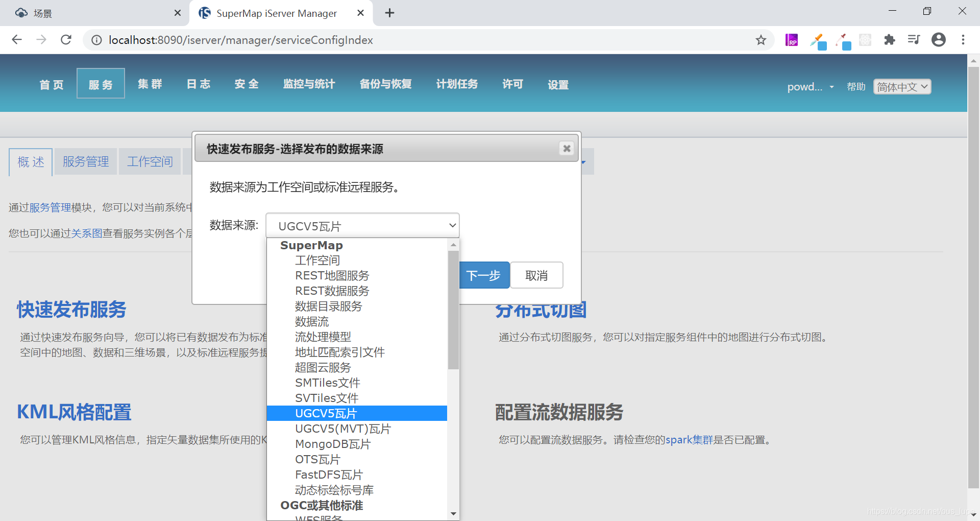Select 地址匹配索引文件 option
This screenshot has width=980, height=521.
coord(357,352)
